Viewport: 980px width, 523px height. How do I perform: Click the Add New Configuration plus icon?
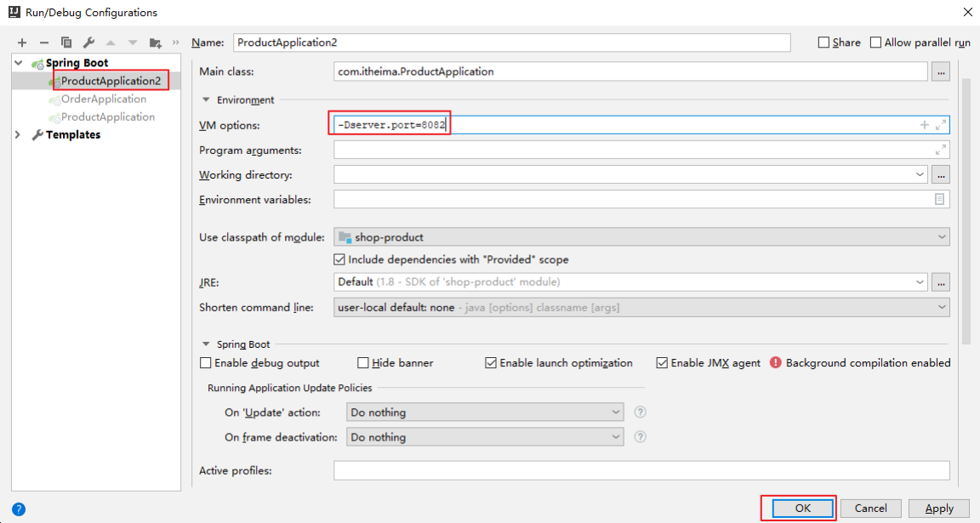pos(22,43)
